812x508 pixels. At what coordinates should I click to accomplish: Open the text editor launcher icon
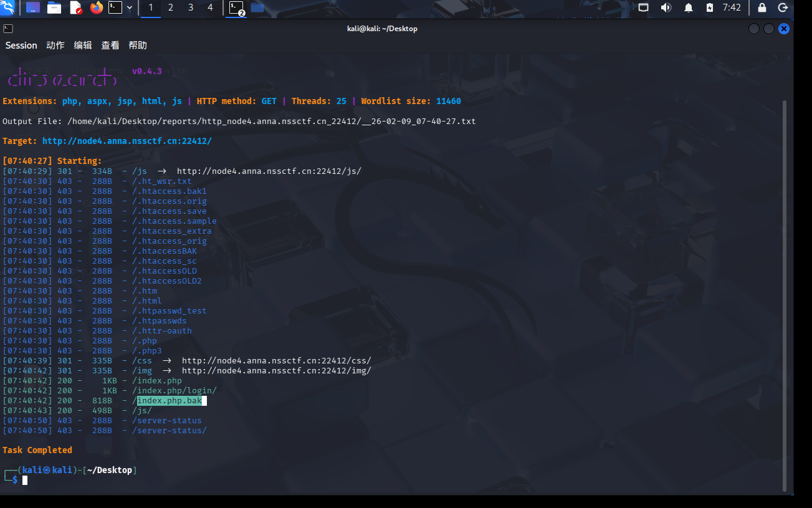point(75,7)
